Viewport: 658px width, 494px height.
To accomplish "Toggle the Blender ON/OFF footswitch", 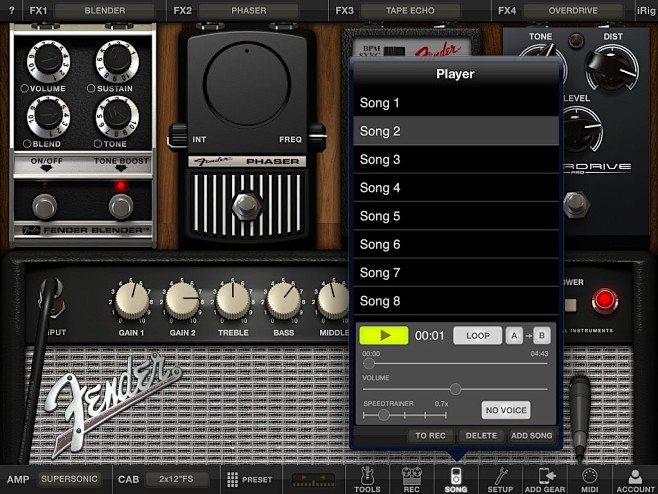I will [x=44, y=206].
